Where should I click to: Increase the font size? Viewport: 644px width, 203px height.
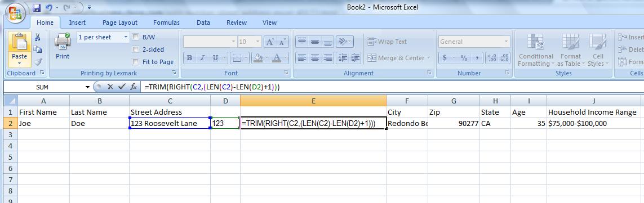point(270,42)
